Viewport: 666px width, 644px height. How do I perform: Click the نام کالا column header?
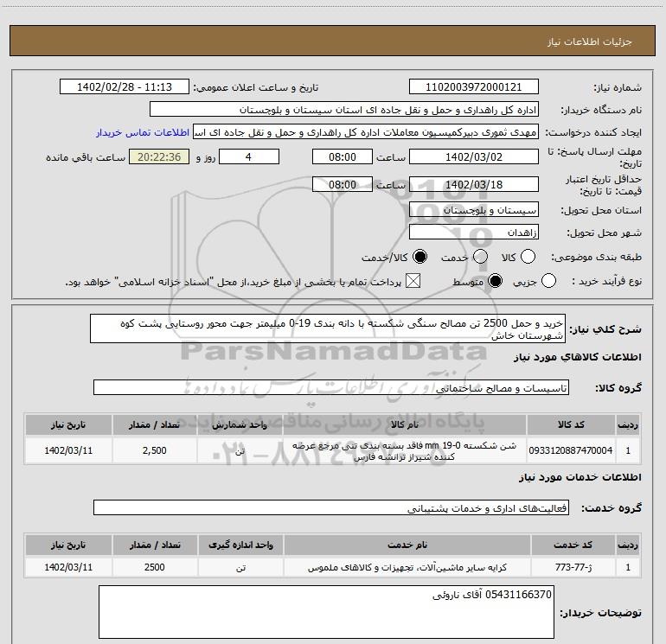(x=405, y=424)
